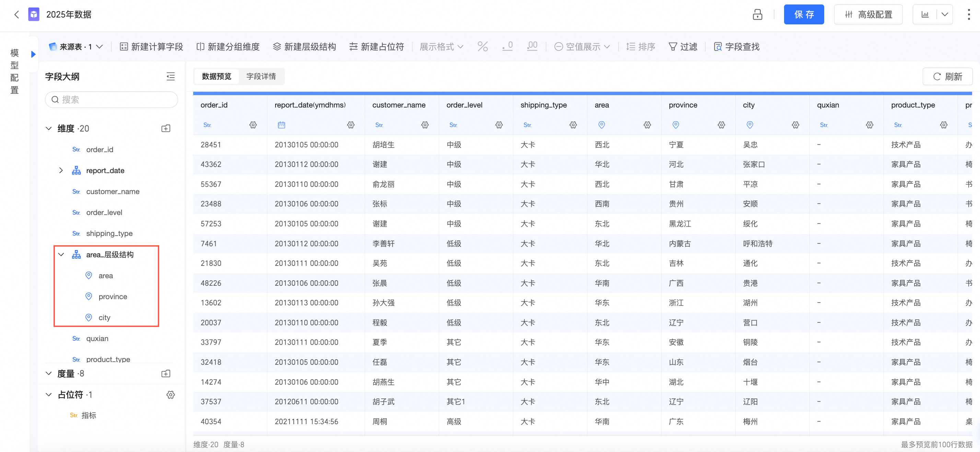Expand the report_date hierarchy node

tap(61, 170)
